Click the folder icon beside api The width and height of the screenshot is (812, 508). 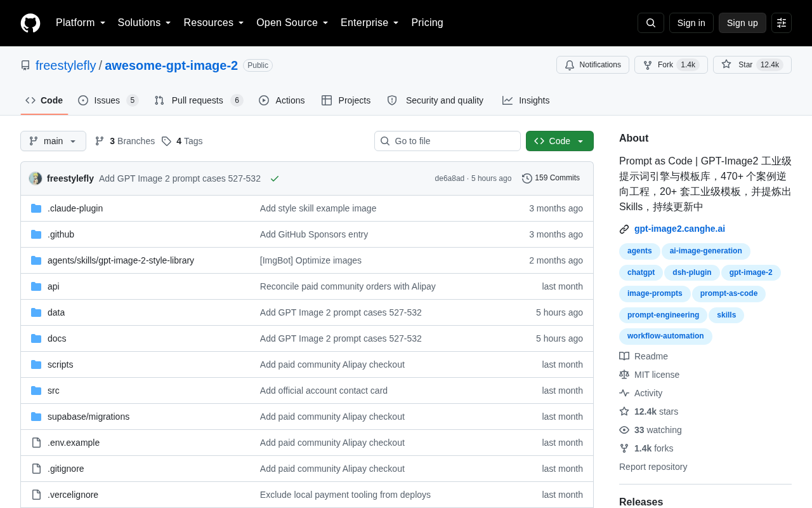pos(36,286)
